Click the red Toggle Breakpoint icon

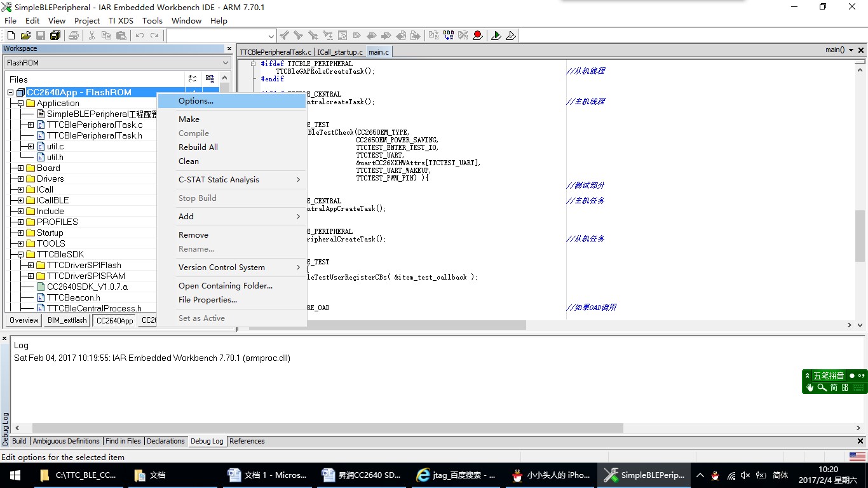pos(477,36)
